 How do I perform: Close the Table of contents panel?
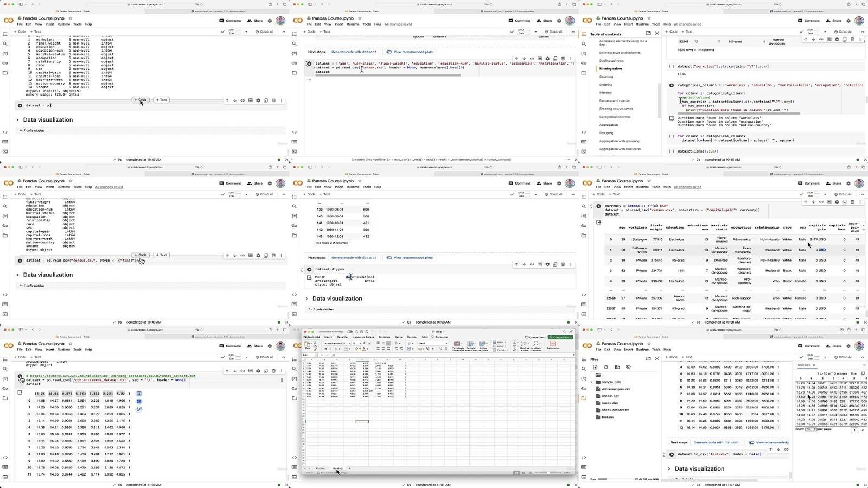(657, 34)
